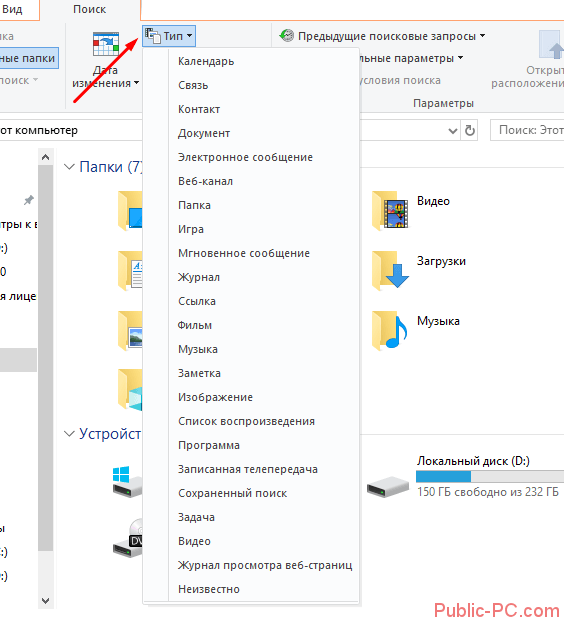Switch to the Вид ribbon tab

point(12,10)
